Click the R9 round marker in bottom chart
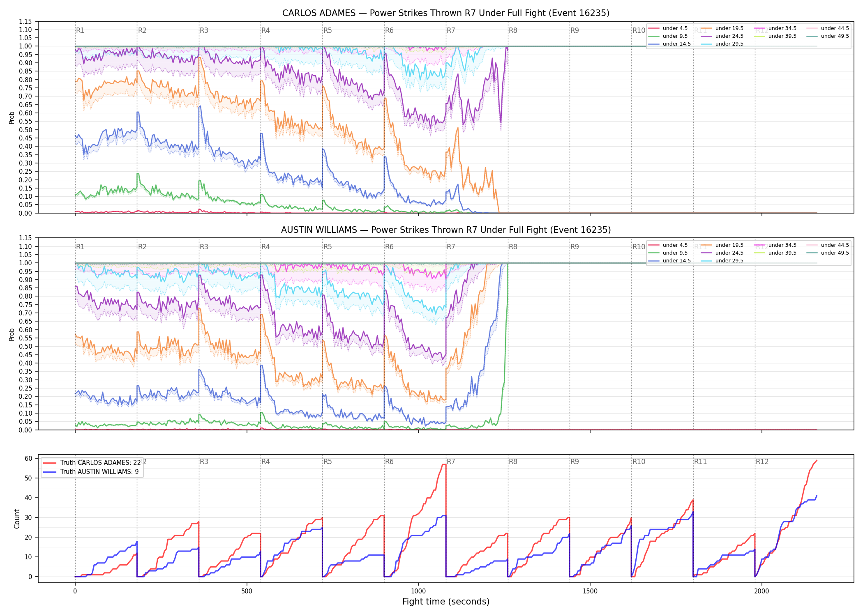This screenshot has width=863, height=616. pos(575,462)
